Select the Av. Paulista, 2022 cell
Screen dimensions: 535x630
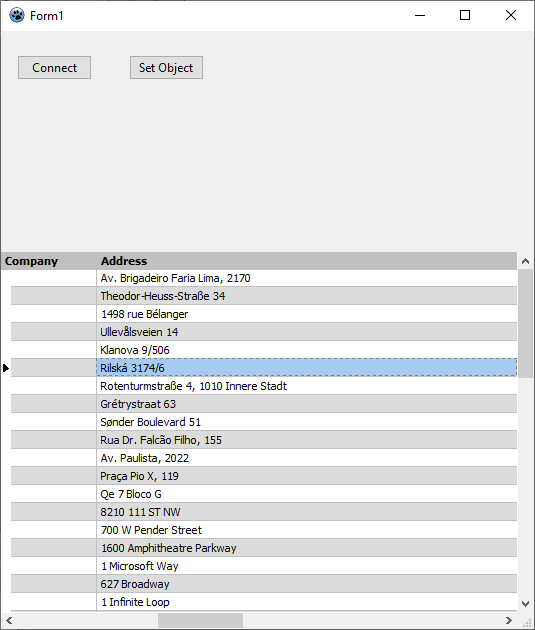click(307, 458)
